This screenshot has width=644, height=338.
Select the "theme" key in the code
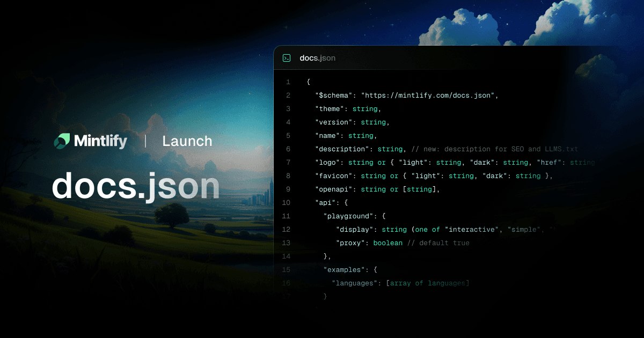(330, 109)
